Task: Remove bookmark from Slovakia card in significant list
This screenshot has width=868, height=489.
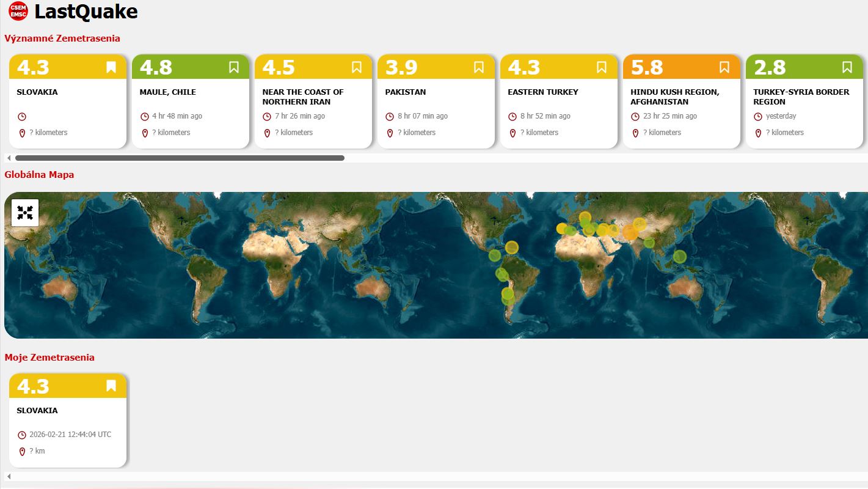Action: tap(111, 67)
